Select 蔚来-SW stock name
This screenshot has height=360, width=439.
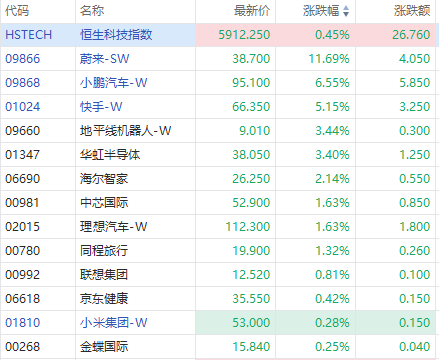tap(104, 59)
